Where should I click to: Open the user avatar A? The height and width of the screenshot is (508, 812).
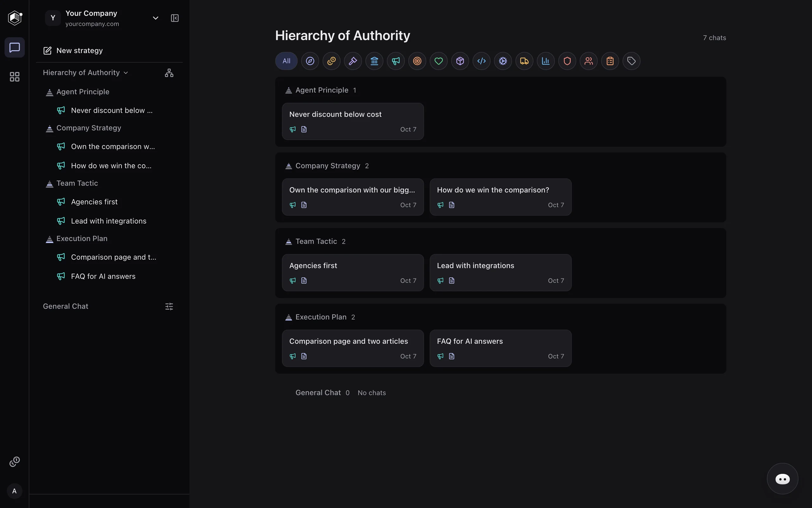[x=15, y=491]
